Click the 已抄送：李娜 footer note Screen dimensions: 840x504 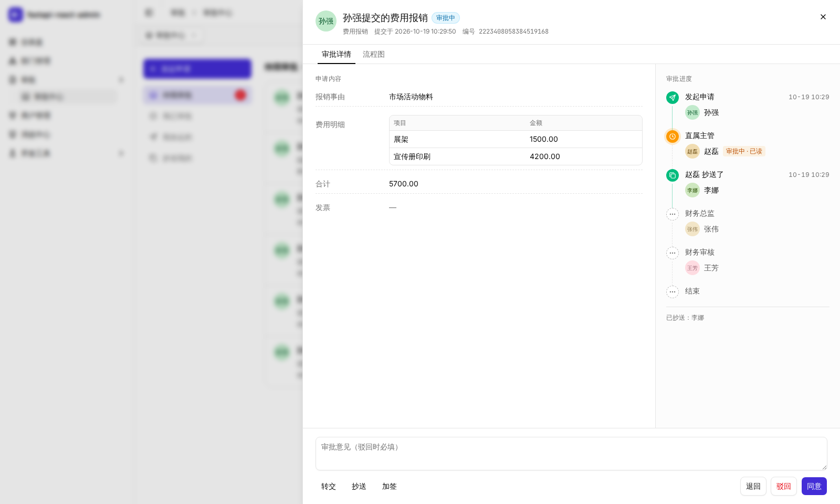click(x=685, y=318)
